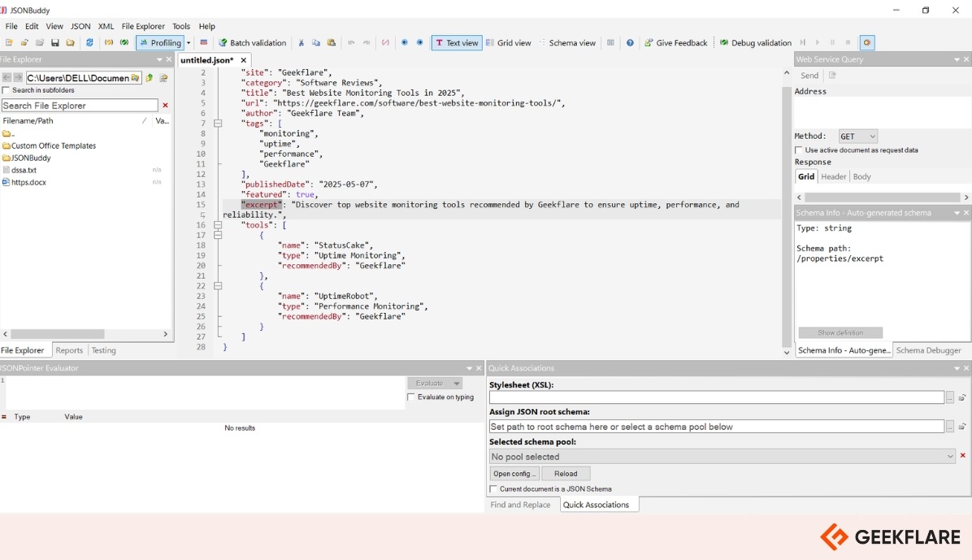
Task: Switch to the Schema Debugger tab
Action: point(929,350)
